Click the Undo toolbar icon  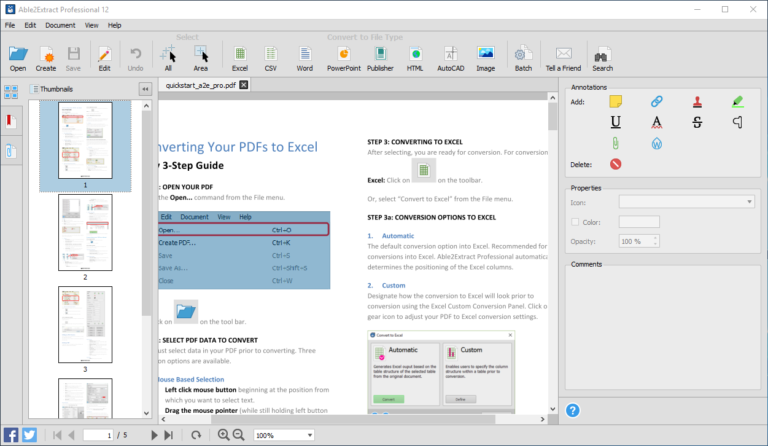coord(136,54)
